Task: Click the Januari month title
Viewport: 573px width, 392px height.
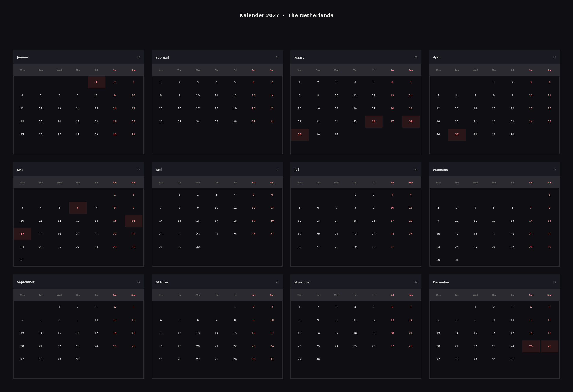Action: [x=22, y=57]
